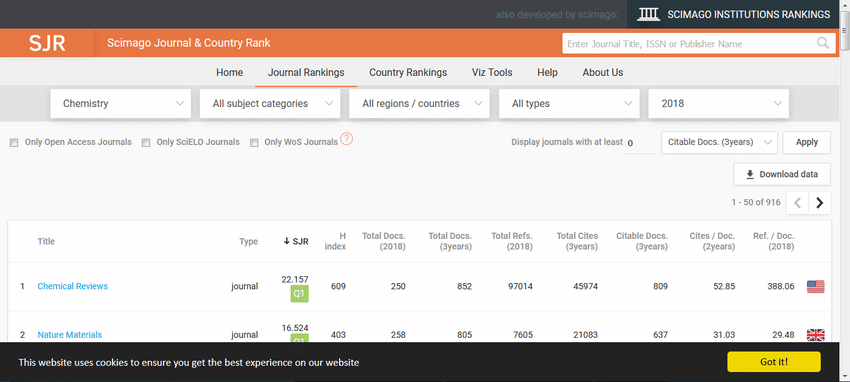The height and width of the screenshot is (382, 850).
Task: Click total cites value 45974
Action: (x=585, y=286)
